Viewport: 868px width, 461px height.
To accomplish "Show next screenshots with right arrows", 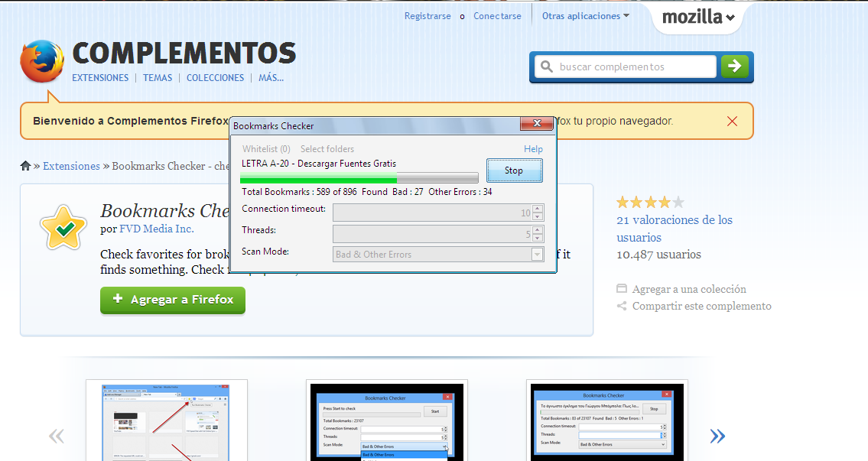I will pyautogui.click(x=717, y=436).
